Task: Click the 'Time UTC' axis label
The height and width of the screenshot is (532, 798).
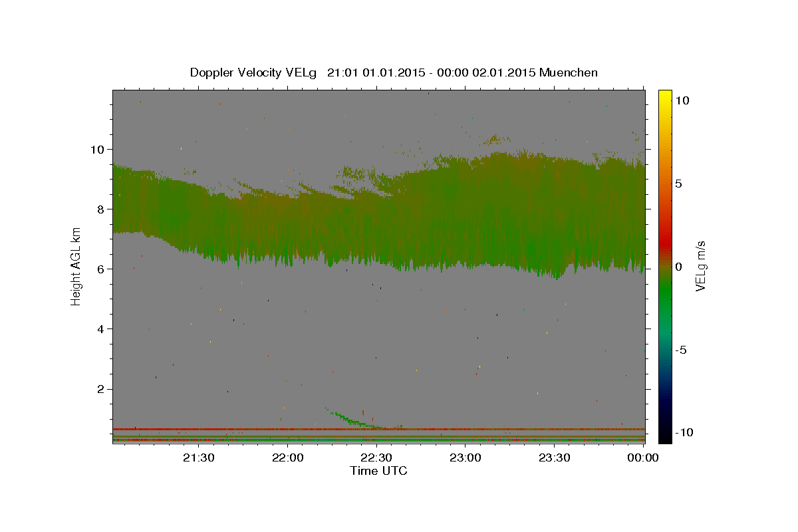Action: 378,471
